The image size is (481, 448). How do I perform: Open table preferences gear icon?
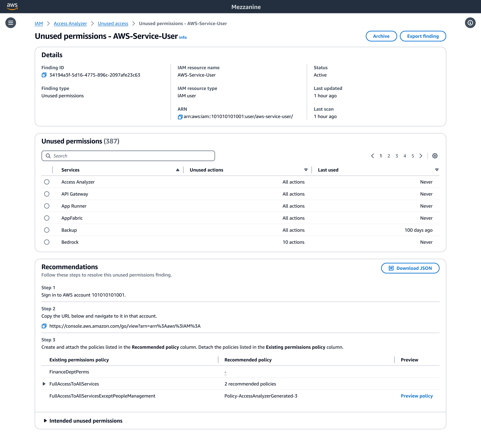[x=435, y=156]
